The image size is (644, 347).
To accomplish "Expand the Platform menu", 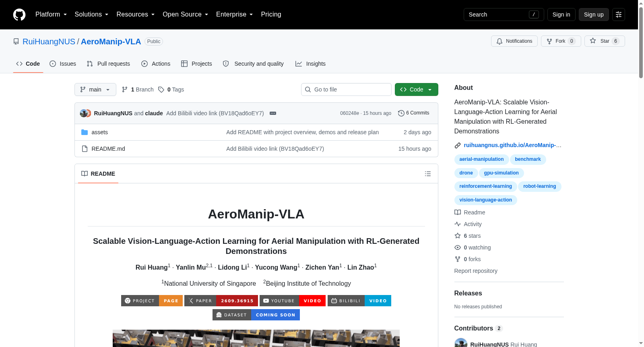I will [x=51, y=15].
